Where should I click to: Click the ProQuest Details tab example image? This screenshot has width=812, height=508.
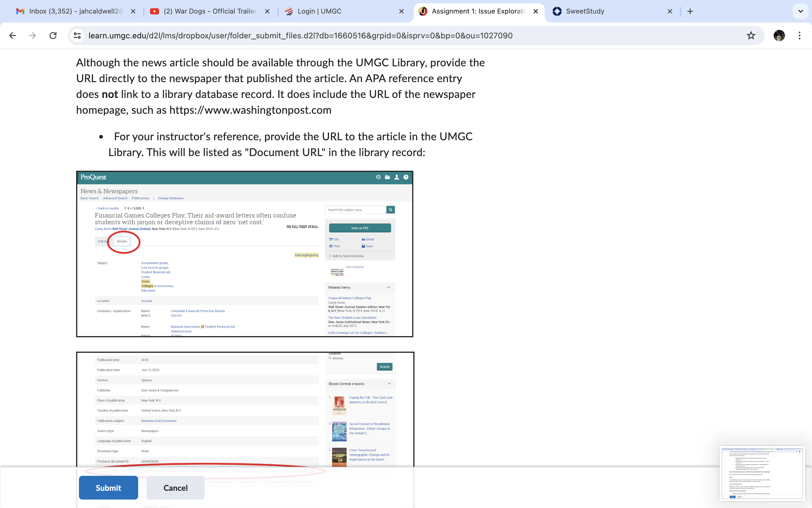245,254
